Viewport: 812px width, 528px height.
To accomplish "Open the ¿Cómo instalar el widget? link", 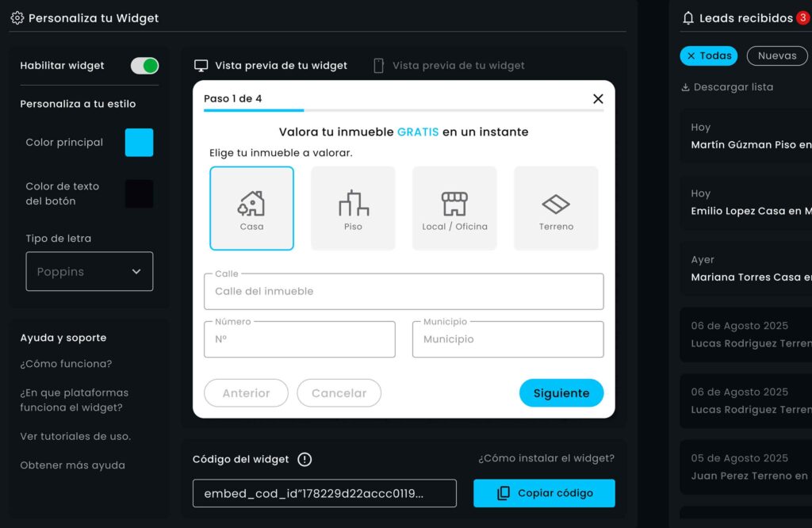I will (546, 458).
